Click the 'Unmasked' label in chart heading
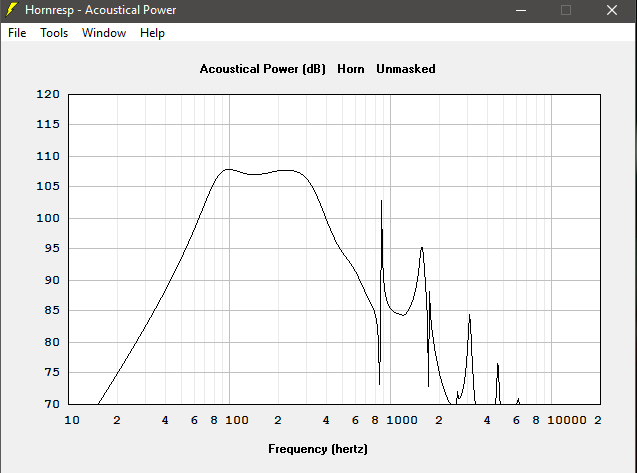The width and height of the screenshot is (637, 473). [x=405, y=69]
